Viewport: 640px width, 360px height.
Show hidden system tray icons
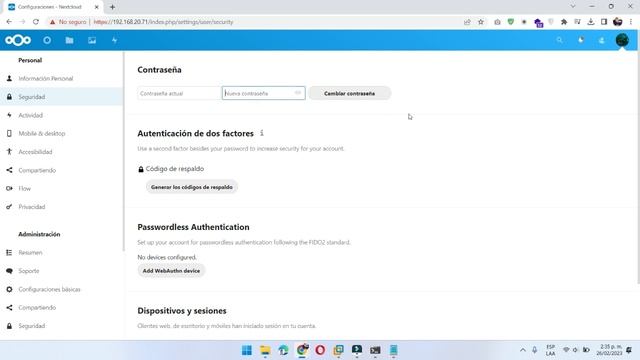523,350
